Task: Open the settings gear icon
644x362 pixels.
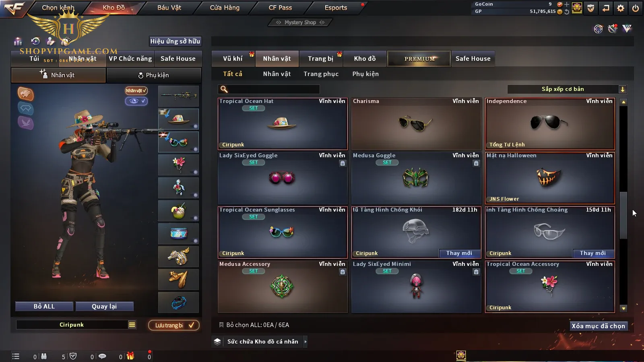Action: [620, 8]
